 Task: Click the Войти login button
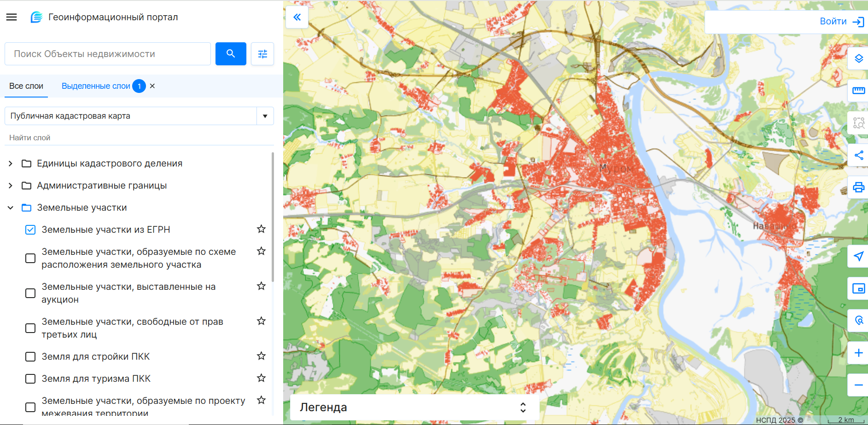pos(841,22)
